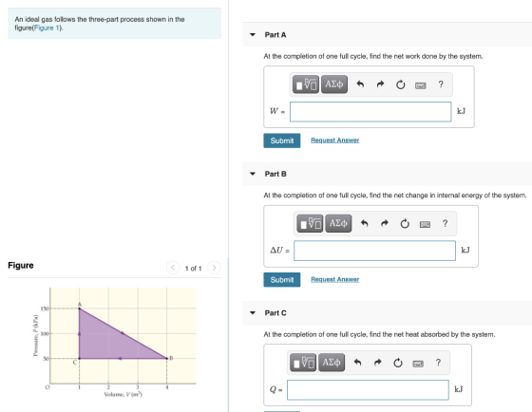Open the Figure 1 link
Viewport: 532px width, 412px height.
click(x=47, y=28)
